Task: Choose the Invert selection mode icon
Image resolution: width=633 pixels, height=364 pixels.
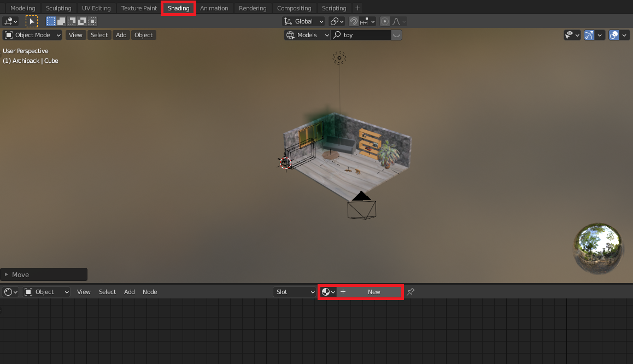Action: [x=82, y=21]
